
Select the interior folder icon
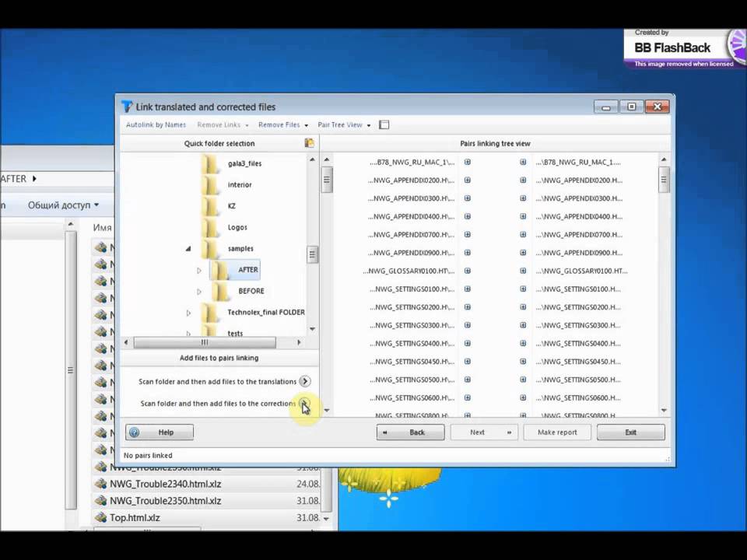[x=209, y=185]
